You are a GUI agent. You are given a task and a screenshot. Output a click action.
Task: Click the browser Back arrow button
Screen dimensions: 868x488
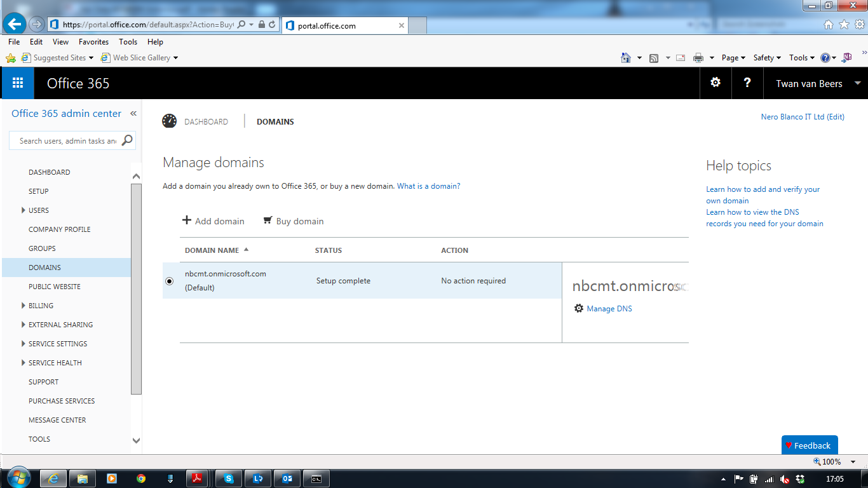coord(14,25)
